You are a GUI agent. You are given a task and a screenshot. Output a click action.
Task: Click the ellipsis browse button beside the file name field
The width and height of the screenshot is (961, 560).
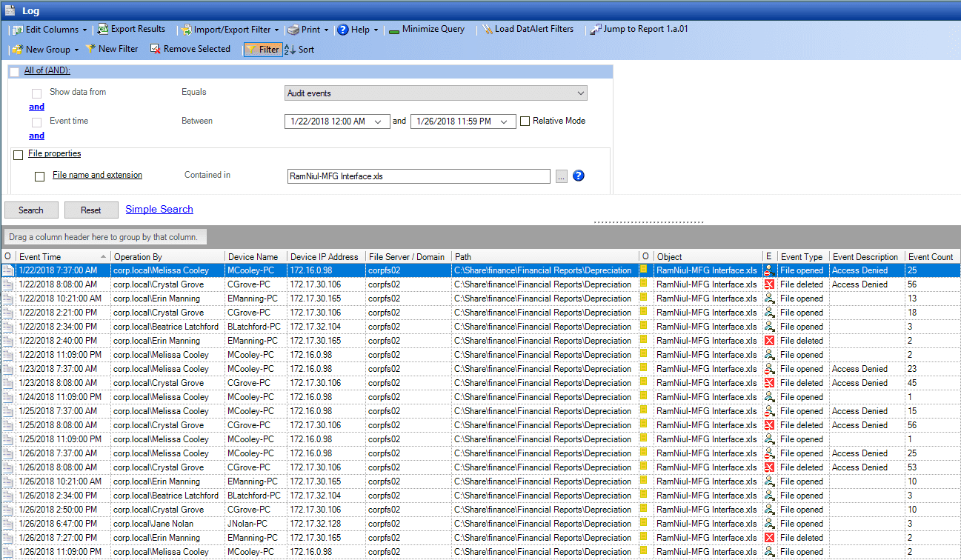click(x=562, y=176)
